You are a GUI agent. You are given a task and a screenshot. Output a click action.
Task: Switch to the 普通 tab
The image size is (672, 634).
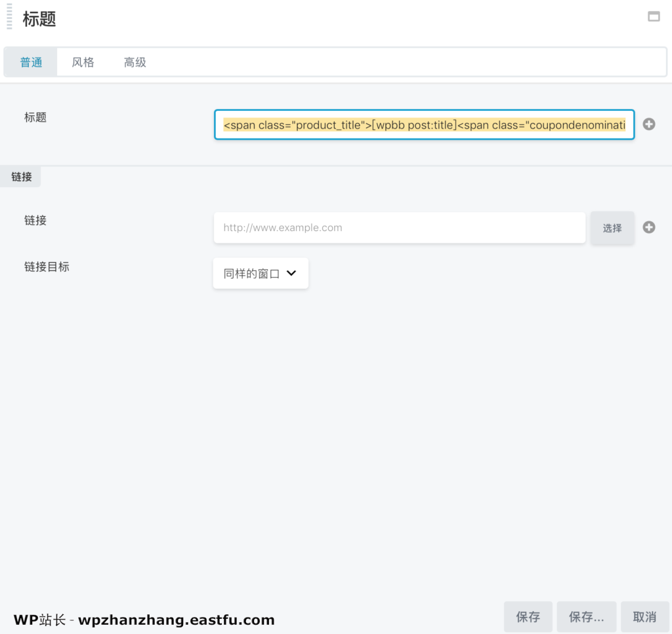31,62
